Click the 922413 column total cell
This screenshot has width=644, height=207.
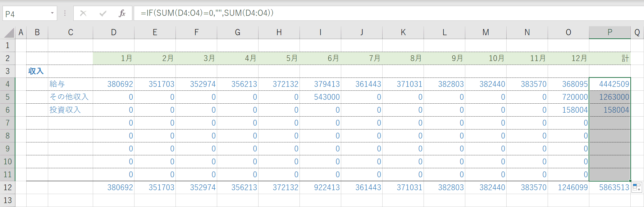coord(320,188)
